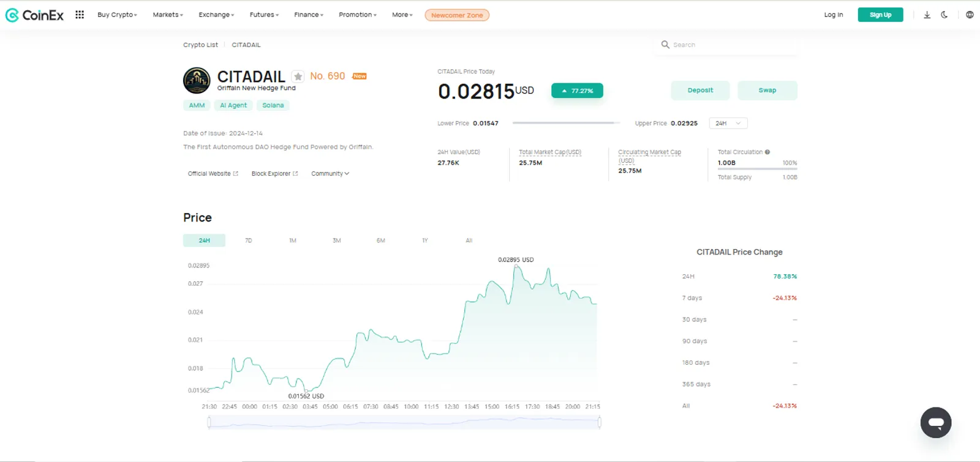Click the Swap button
Image resolution: width=980 pixels, height=462 pixels.
click(767, 90)
